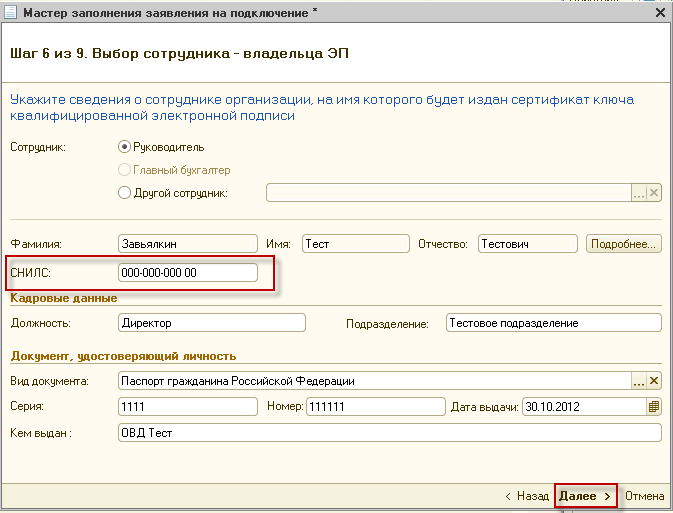The image size is (673, 513).
Task: Open employee selection ellipsis button
Action: click(638, 193)
